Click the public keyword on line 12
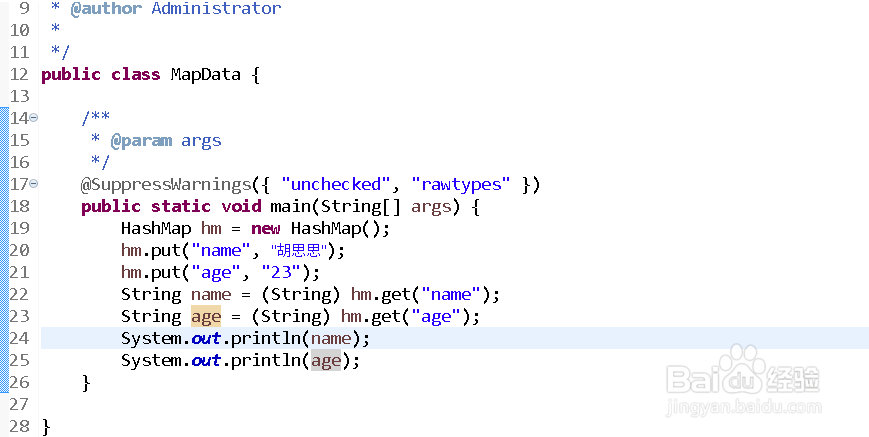The width and height of the screenshot is (869, 437). click(71, 75)
